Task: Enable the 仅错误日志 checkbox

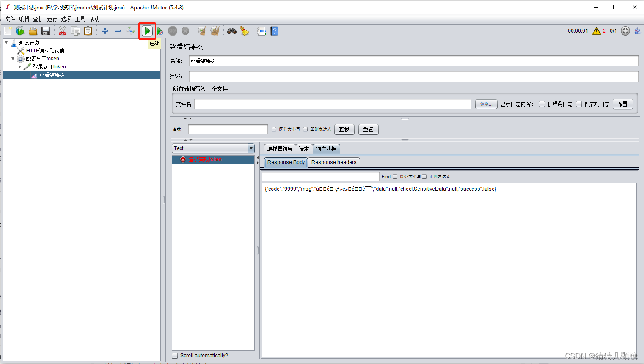Action: pos(542,104)
